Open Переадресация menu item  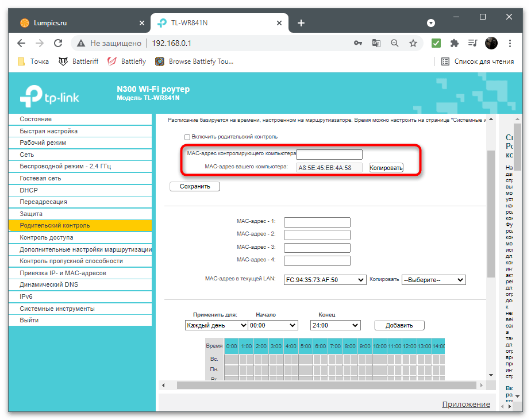tap(80, 202)
